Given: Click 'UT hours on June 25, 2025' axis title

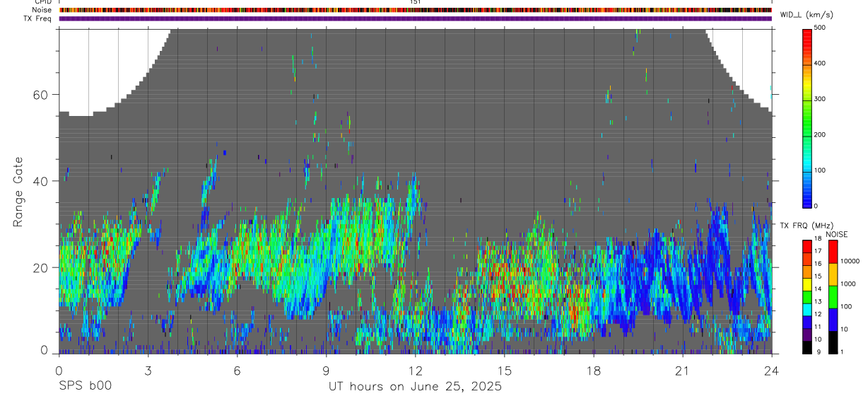Looking at the screenshot, I should (416, 386).
